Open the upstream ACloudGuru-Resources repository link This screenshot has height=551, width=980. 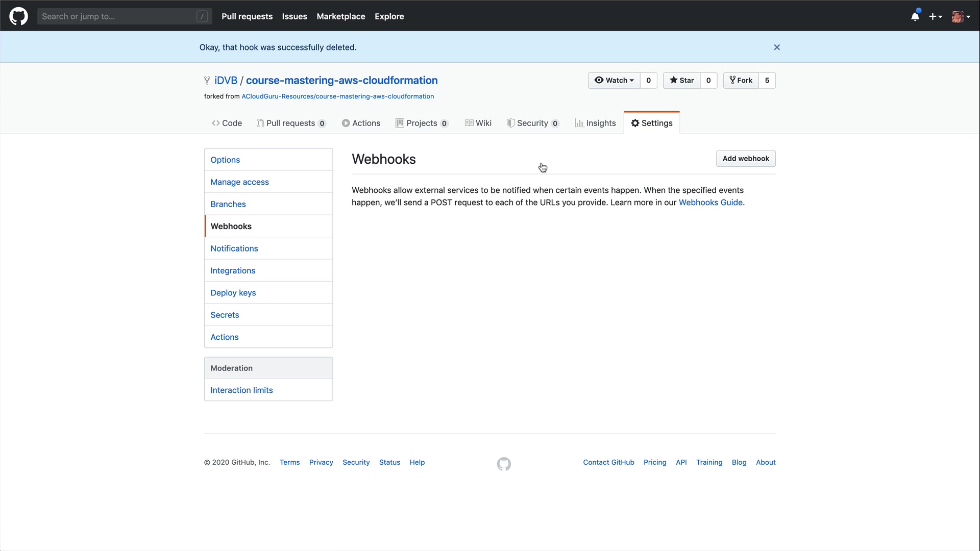(337, 96)
